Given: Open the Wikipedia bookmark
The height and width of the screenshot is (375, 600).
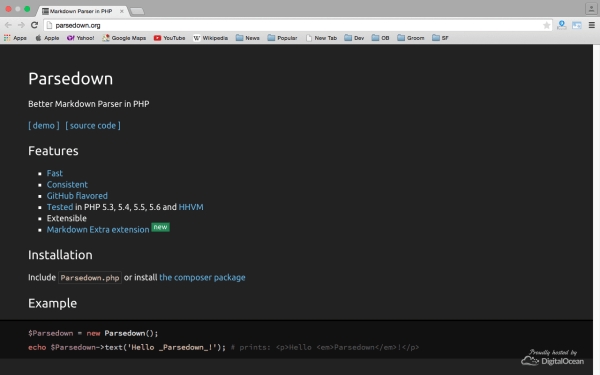Looking at the screenshot, I should point(210,38).
